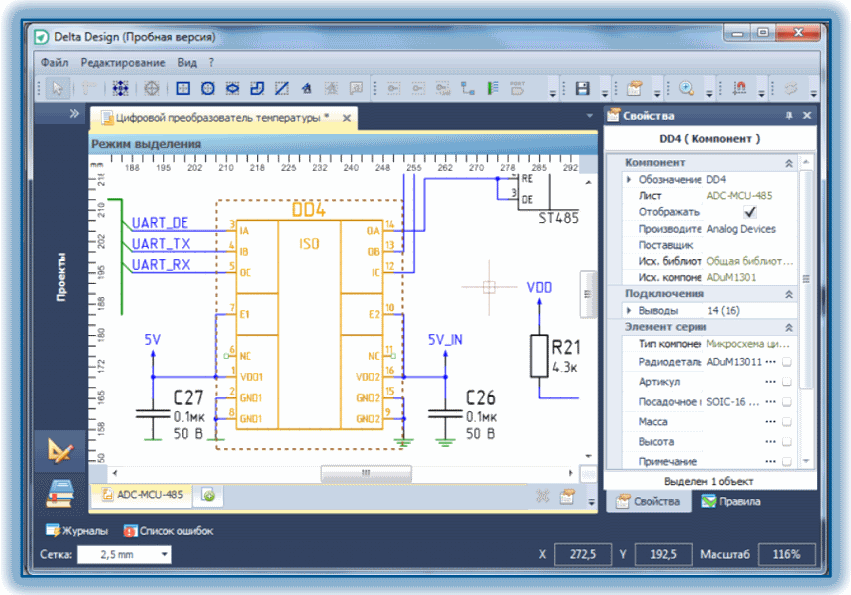The image size is (851, 595).
Task: Click the horizontal scrollbar thumb under schematic
Action: tap(366, 473)
